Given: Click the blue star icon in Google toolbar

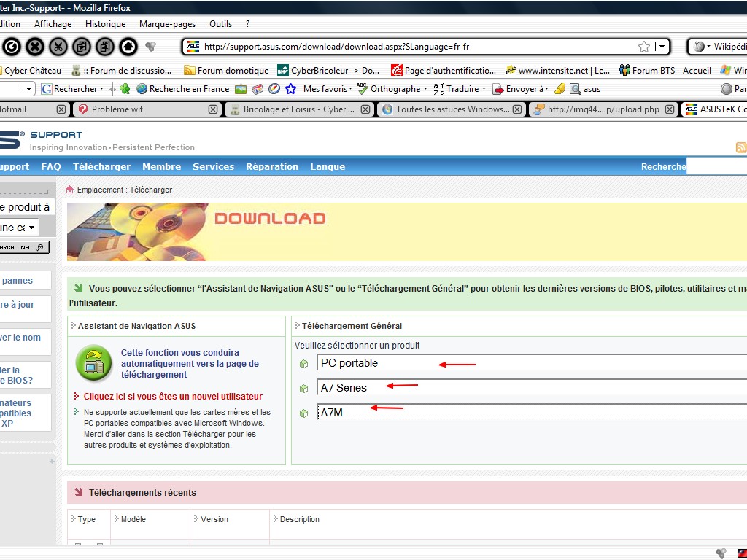Looking at the screenshot, I should pos(290,89).
